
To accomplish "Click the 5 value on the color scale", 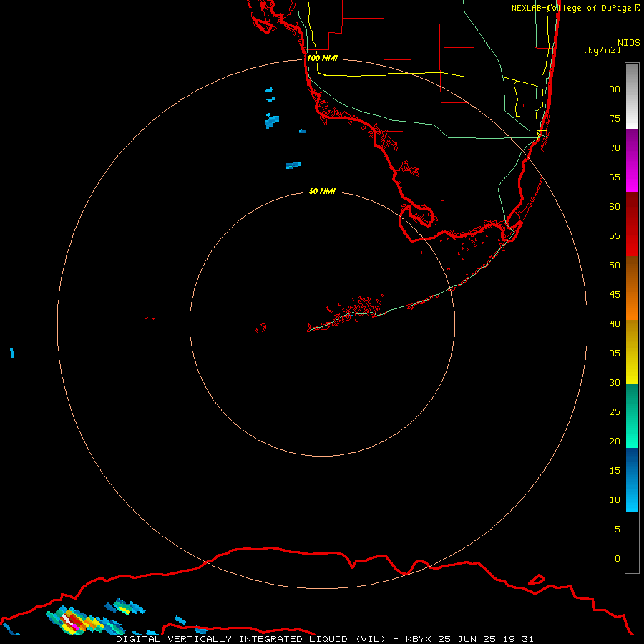I will click(x=618, y=530).
